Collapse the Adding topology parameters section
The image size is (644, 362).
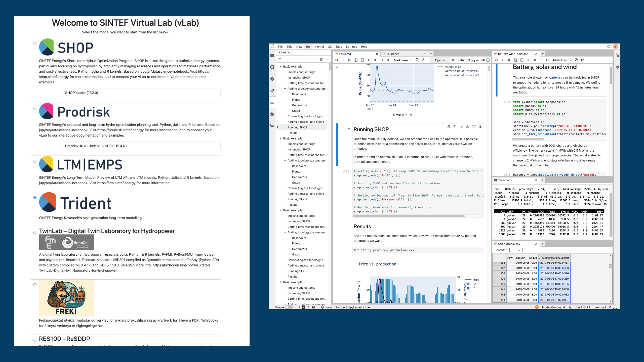(x=285, y=88)
